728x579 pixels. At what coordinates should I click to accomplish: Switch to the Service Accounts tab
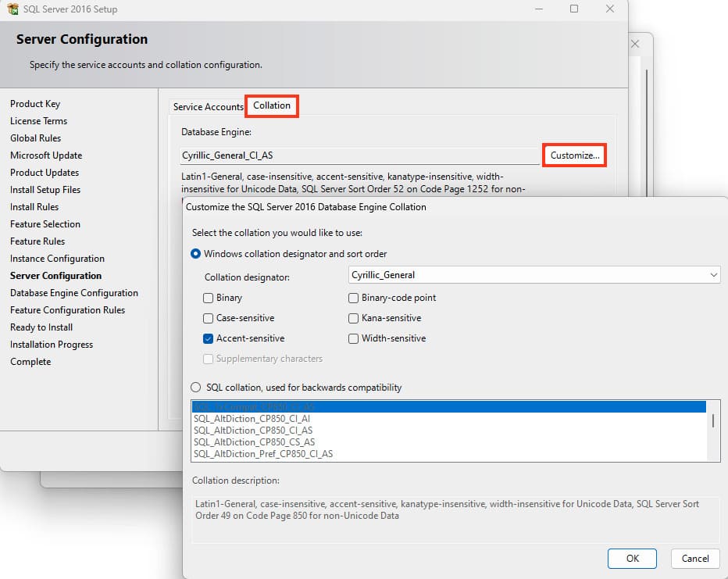208,107
